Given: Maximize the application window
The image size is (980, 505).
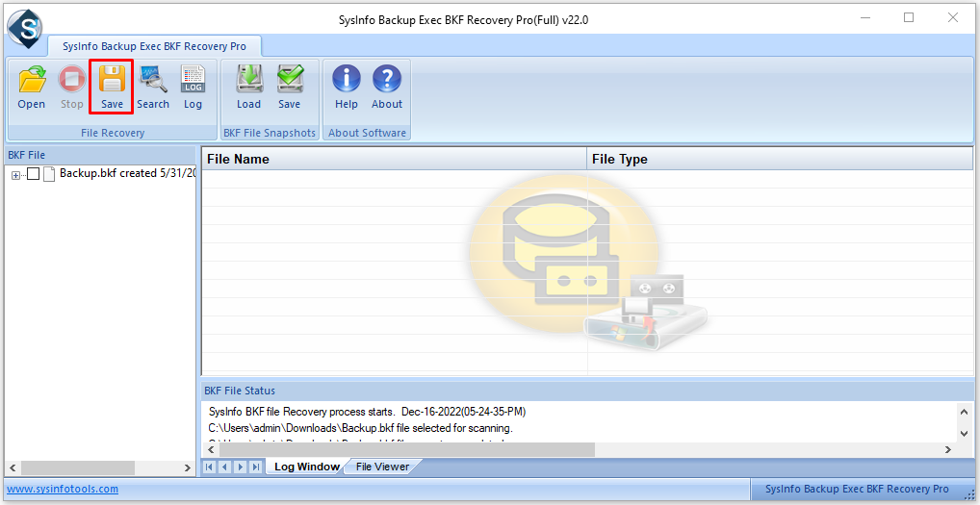Looking at the screenshot, I should coord(909,18).
